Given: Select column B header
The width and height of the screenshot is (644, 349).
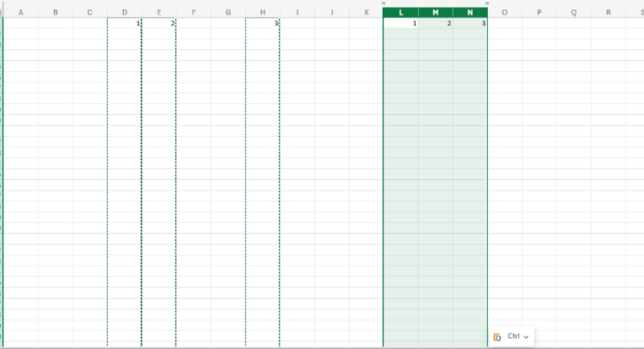Looking at the screenshot, I should coord(56,13).
